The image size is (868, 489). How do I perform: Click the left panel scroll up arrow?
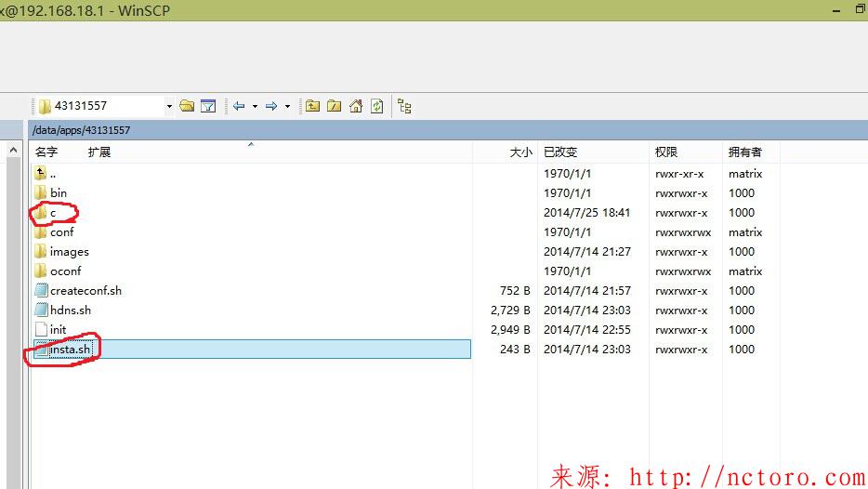14,150
